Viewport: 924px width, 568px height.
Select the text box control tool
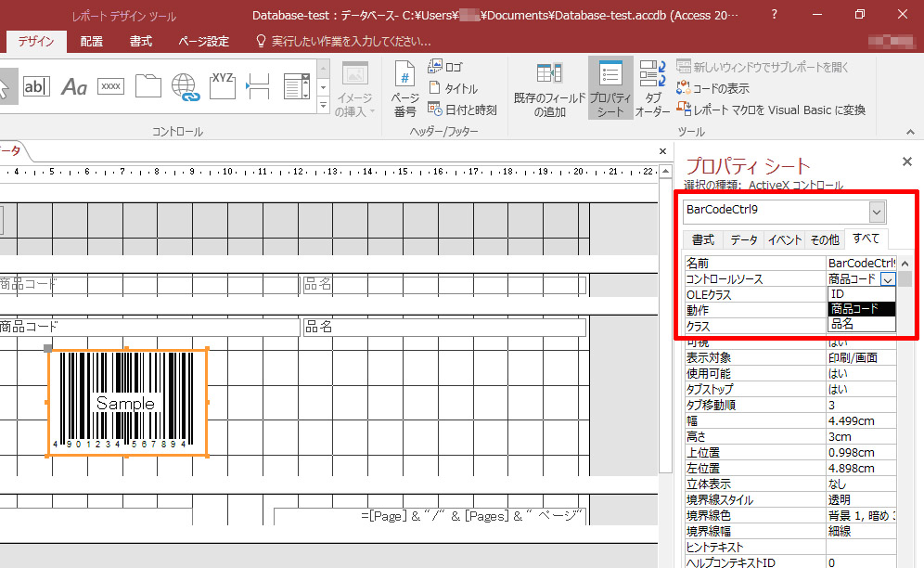(36, 86)
